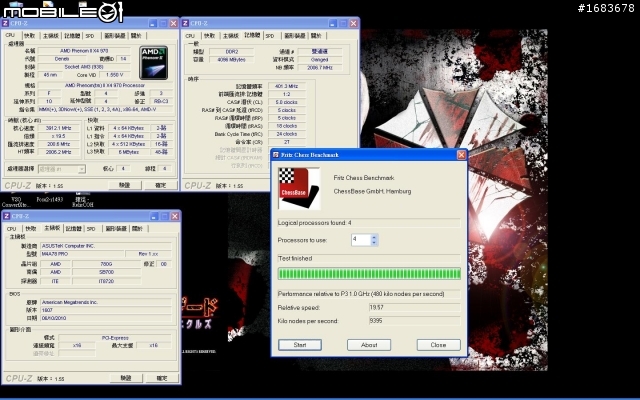Click the BIOS brand American Megatrends Inc.
The image size is (640, 400).
click(106, 302)
